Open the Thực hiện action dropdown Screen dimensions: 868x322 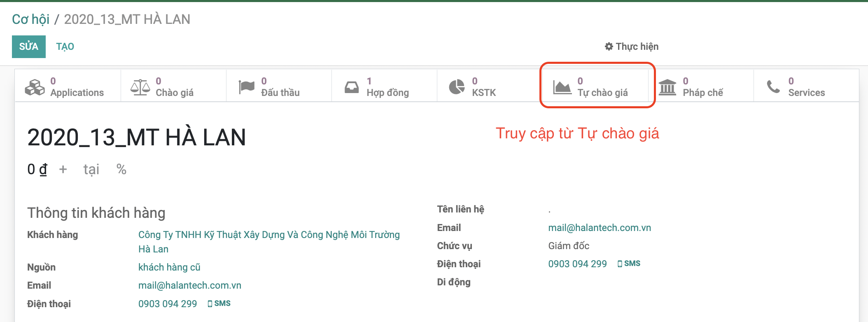tap(632, 47)
